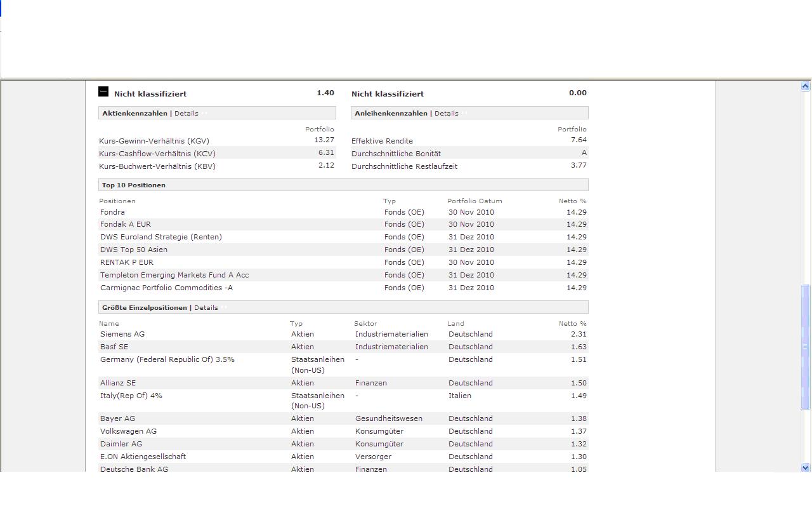
Task: Select the Daimler AG position name
Action: tap(121, 444)
